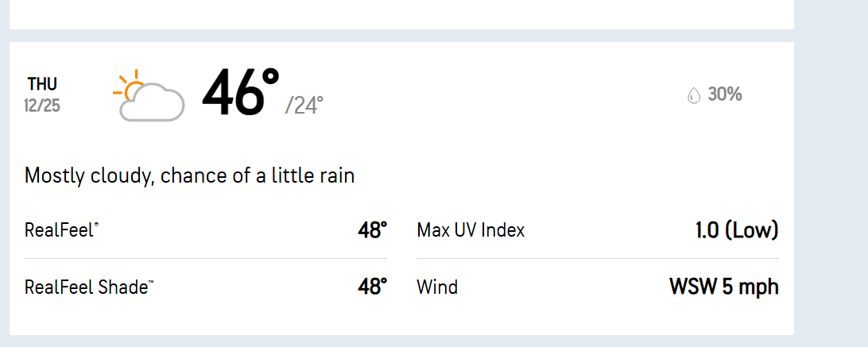
Task: Select the RealFeel 48° value
Action: pos(372,231)
